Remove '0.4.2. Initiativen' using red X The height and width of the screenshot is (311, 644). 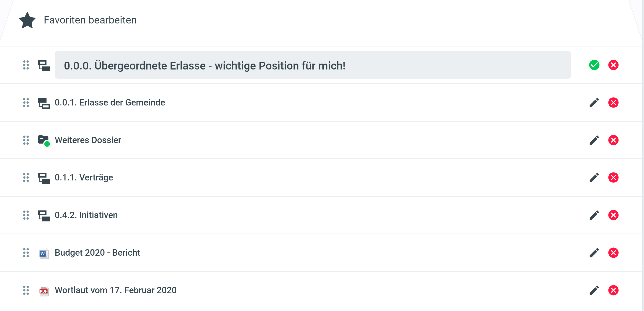(x=613, y=215)
